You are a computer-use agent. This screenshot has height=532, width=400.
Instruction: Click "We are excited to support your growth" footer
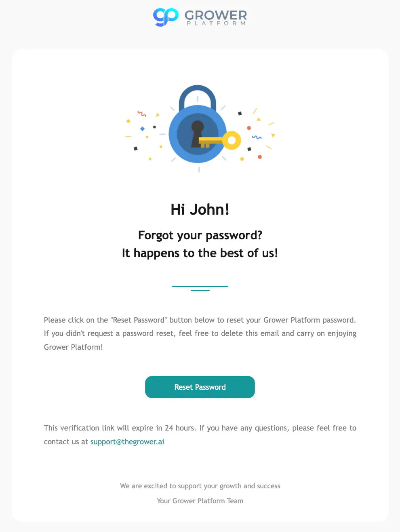coord(200,486)
